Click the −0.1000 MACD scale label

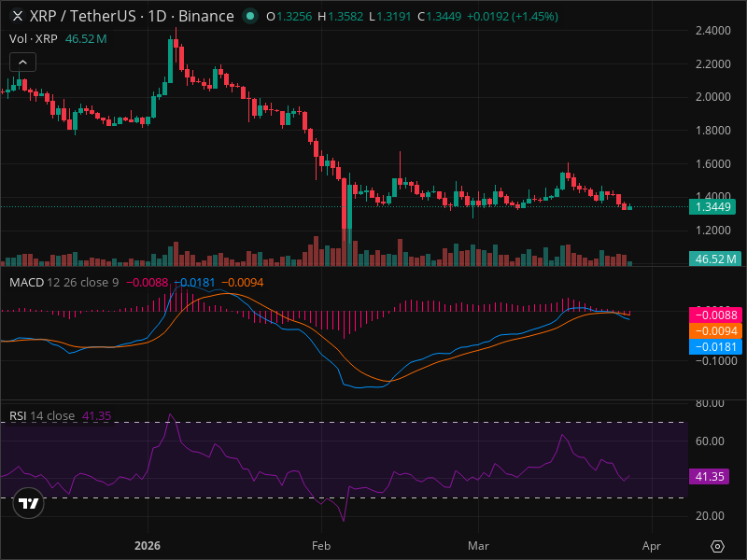click(x=715, y=360)
